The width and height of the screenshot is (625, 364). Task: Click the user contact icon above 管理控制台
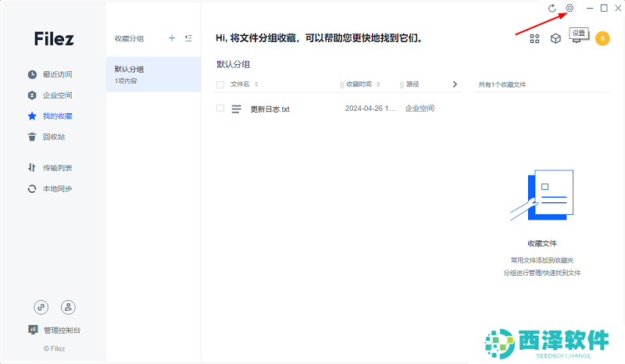click(68, 307)
